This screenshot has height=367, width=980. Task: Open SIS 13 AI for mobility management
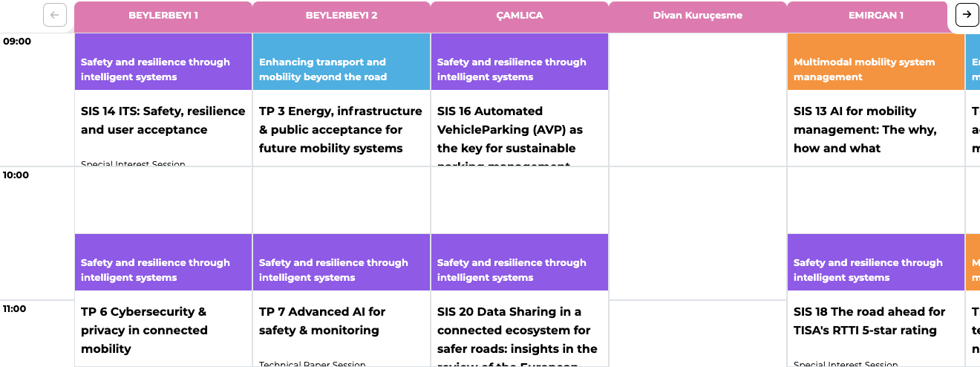(x=865, y=129)
